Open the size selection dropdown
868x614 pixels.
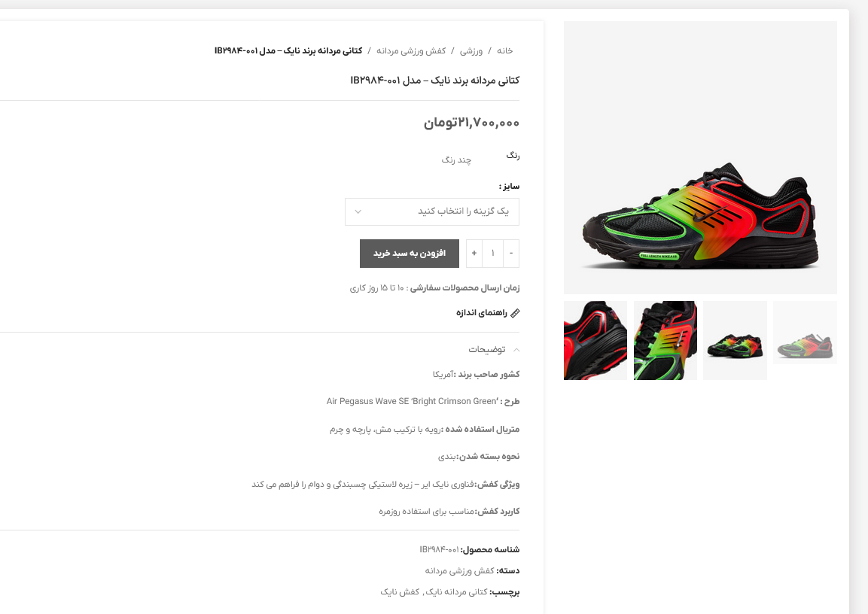click(x=432, y=212)
